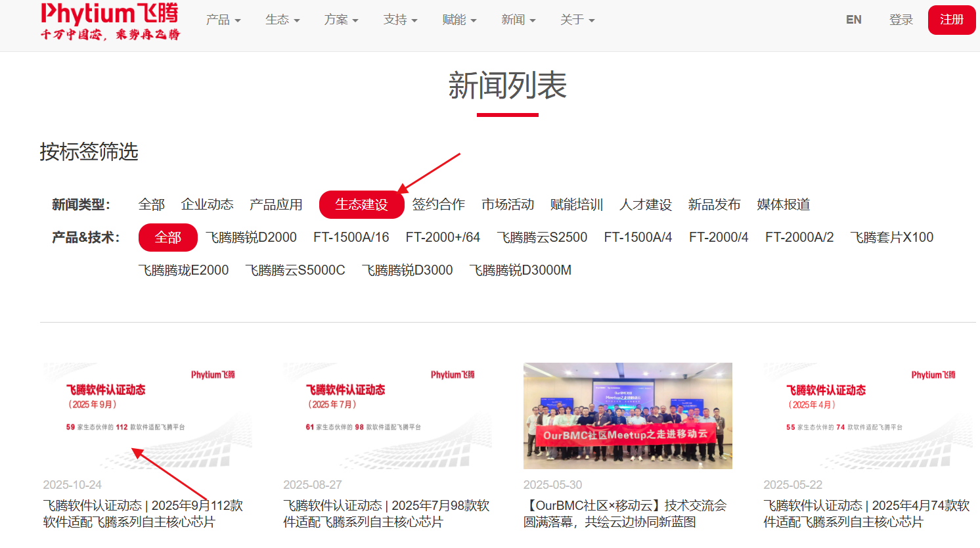The width and height of the screenshot is (980, 548).
Task: Filter news by 媒体报道
Action: coord(784,204)
